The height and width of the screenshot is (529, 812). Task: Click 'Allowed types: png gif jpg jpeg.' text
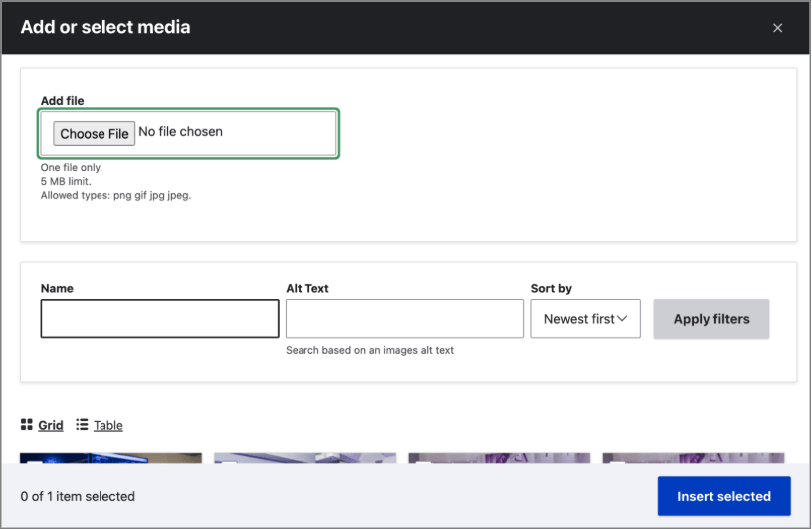116,195
